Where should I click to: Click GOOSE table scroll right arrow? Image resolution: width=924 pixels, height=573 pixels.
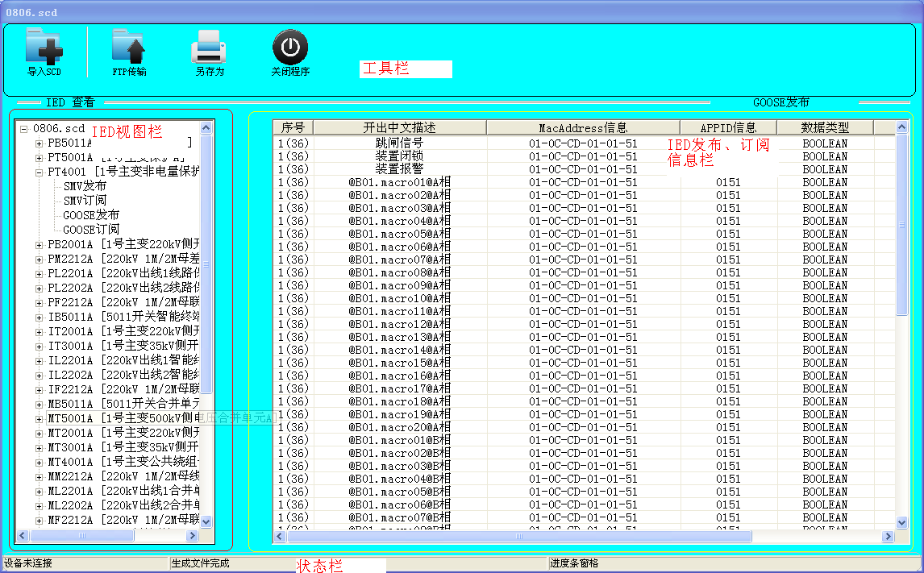[888, 536]
